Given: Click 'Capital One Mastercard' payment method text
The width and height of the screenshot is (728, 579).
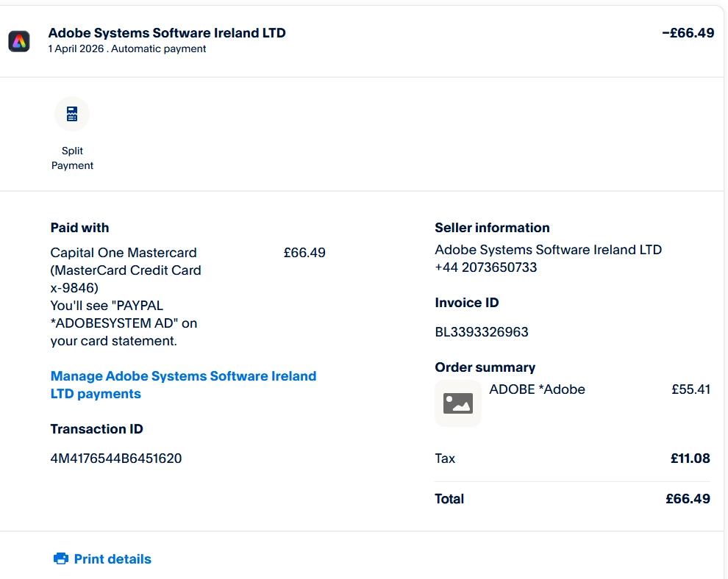Looking at the screenshot, I should click(124, 252).
